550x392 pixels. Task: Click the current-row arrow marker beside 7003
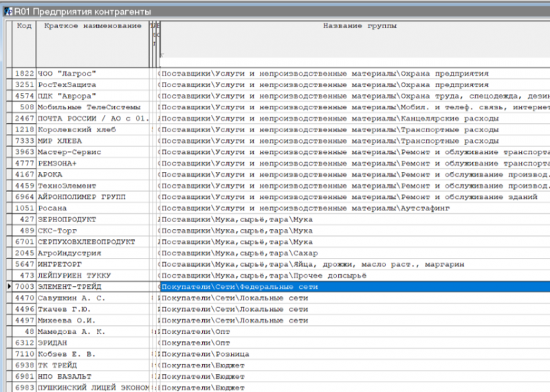(8, 287)
